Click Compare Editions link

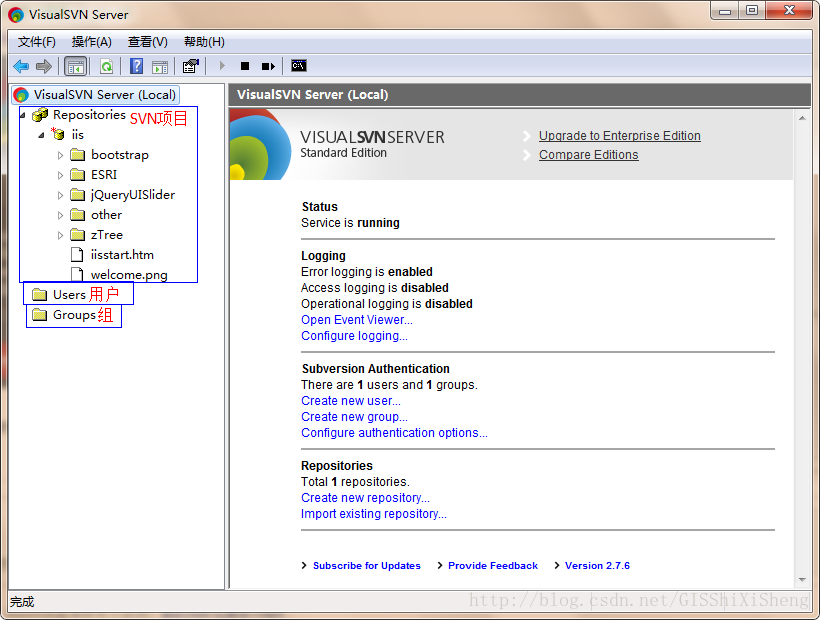click(x=588, y=155)
